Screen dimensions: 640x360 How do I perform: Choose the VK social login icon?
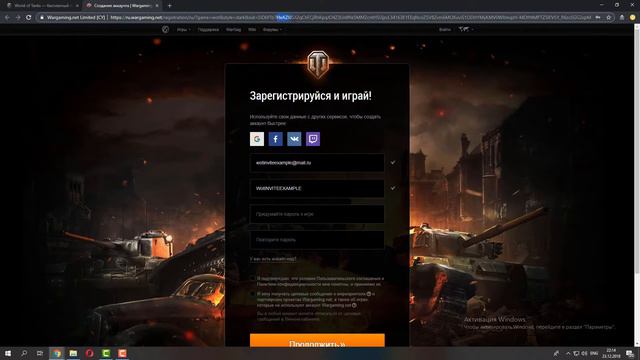294,139
